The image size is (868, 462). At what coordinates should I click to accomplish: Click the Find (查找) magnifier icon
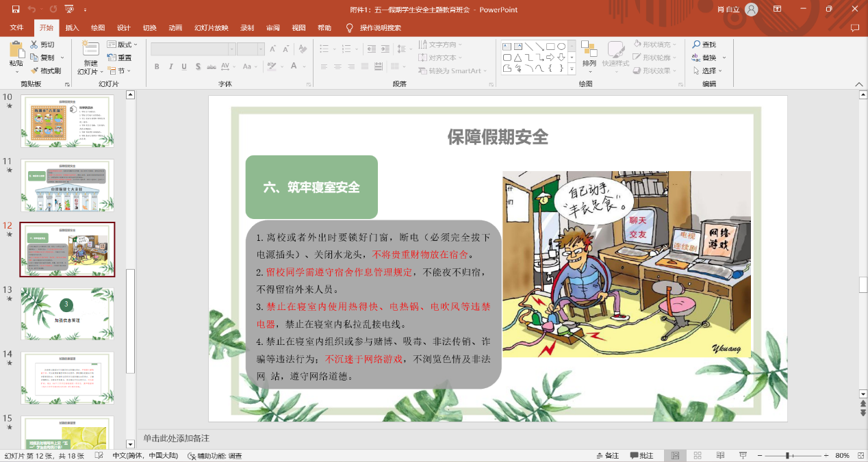696,44
